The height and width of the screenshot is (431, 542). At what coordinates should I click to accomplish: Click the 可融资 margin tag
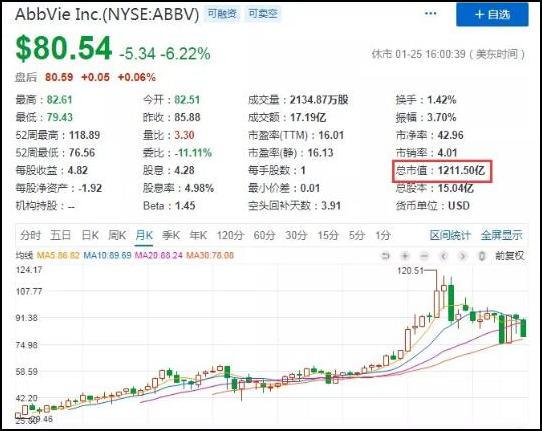[x=222, y=13]
